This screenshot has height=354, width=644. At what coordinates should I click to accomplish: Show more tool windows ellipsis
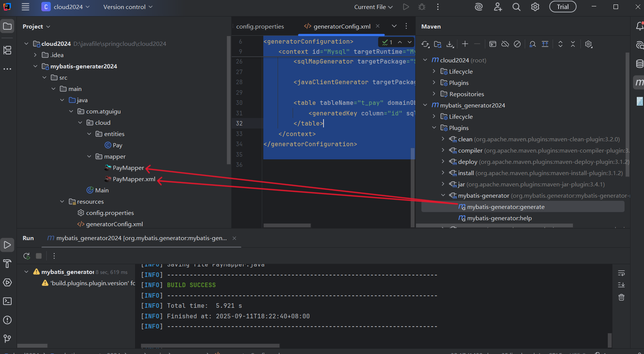7,69
